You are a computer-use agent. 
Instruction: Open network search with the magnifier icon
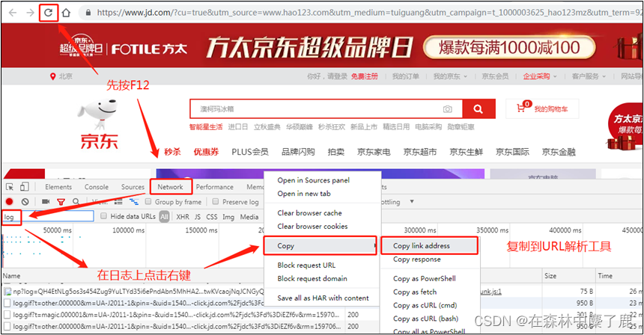(76, 202)
